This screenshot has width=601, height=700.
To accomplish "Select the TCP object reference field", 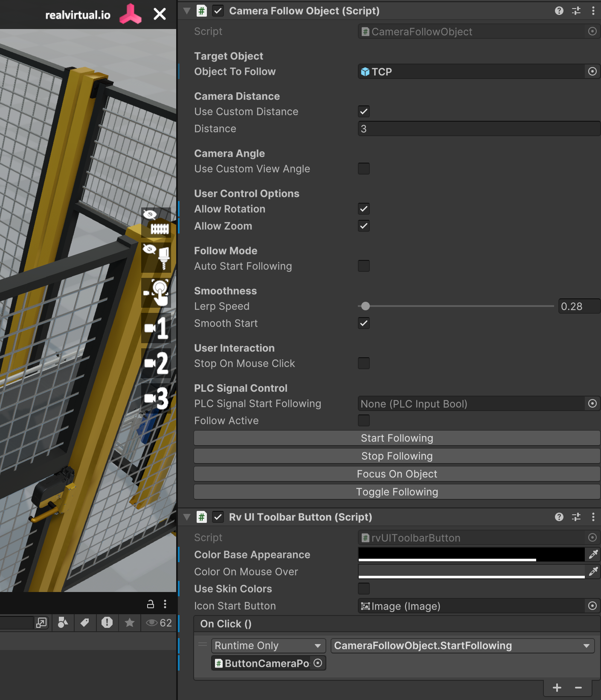I will coord(471,71).
